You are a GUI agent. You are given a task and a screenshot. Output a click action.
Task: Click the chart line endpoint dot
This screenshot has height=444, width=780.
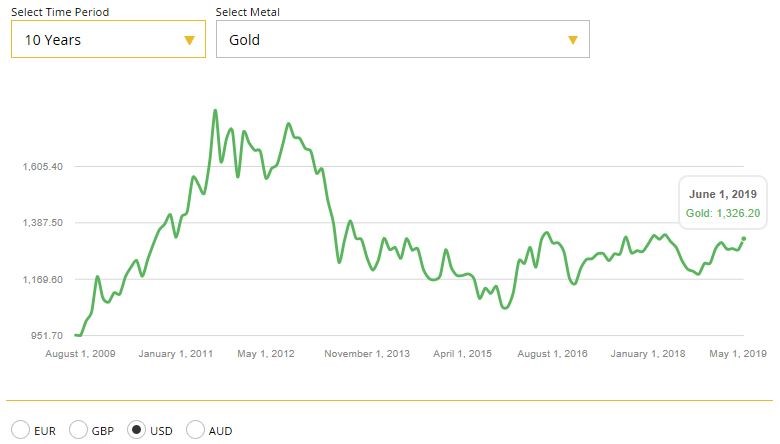click(x=744, y=238)
